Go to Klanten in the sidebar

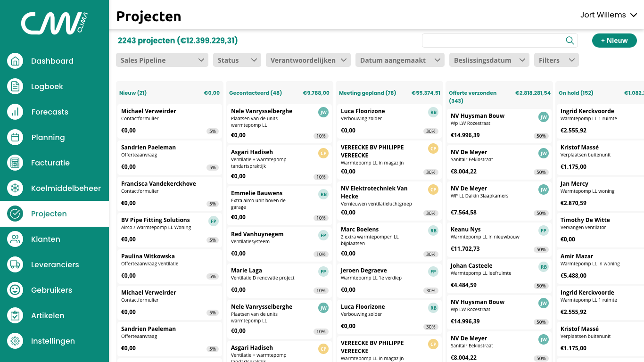point(46,239)
